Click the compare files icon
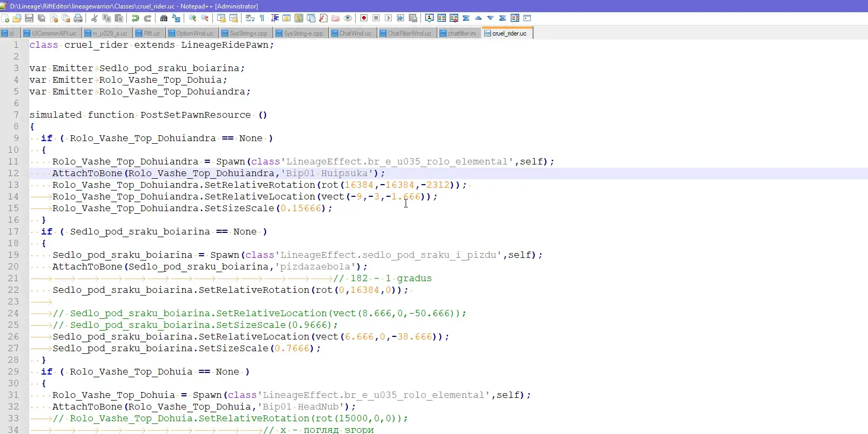Image resolution: width=868 pixels, height=434 pixels. [x=442, y=18]
